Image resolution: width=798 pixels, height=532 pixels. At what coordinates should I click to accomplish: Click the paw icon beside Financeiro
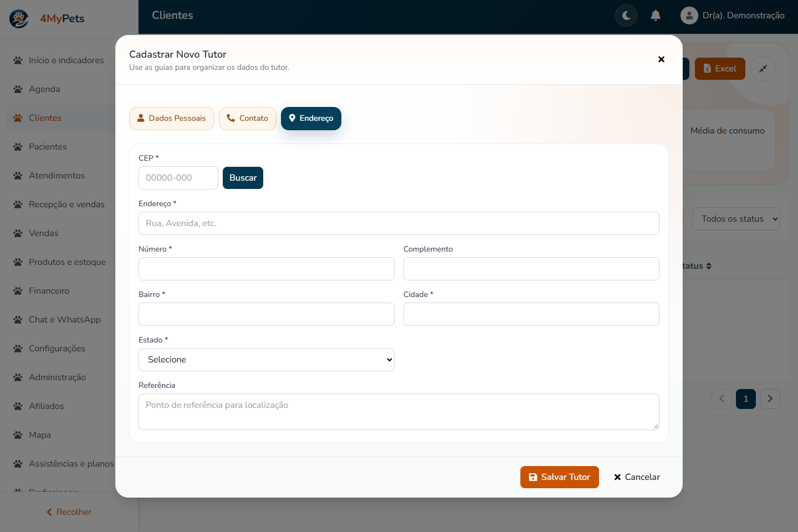18,291
